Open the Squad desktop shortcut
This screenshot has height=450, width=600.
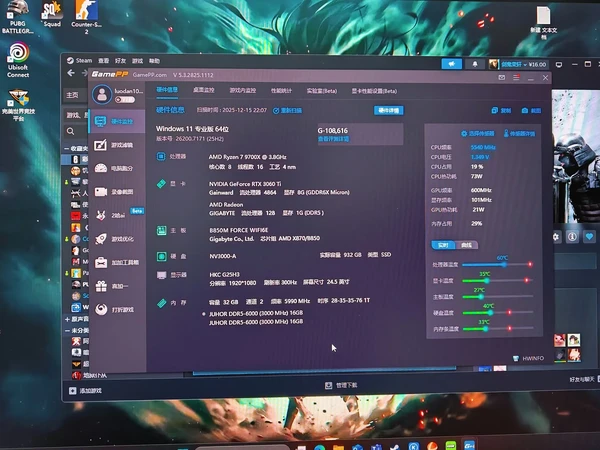[52, 14]
